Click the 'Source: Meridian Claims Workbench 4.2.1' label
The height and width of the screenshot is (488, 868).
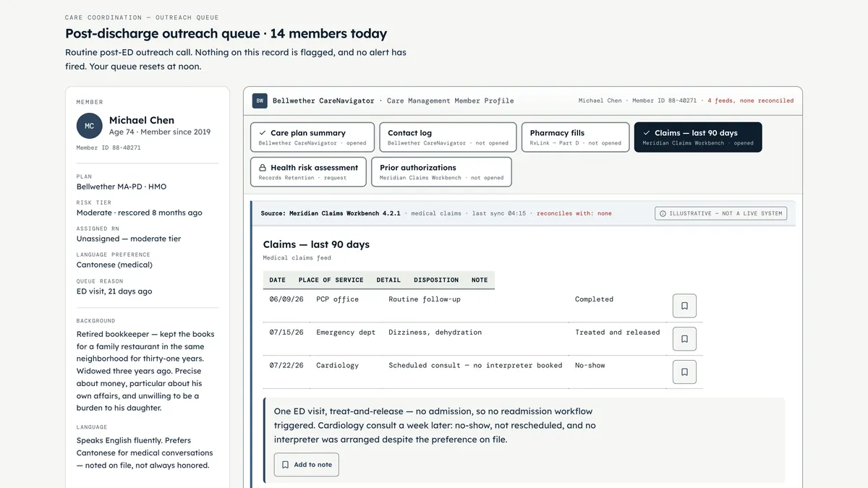[x=331, y=213]
